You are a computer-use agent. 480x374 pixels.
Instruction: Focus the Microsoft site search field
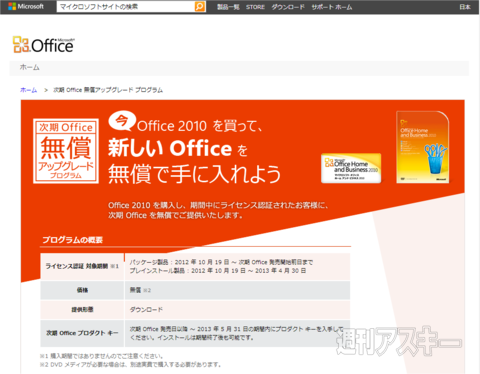[x=125, y=6]
